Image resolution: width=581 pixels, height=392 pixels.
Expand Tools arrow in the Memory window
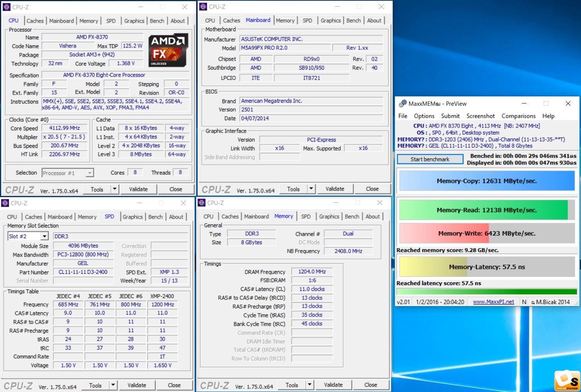(309, 385)
